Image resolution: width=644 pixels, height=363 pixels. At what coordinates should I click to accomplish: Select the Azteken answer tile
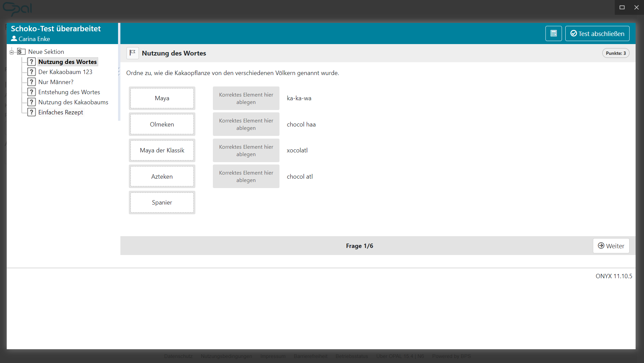pos(162,177)
